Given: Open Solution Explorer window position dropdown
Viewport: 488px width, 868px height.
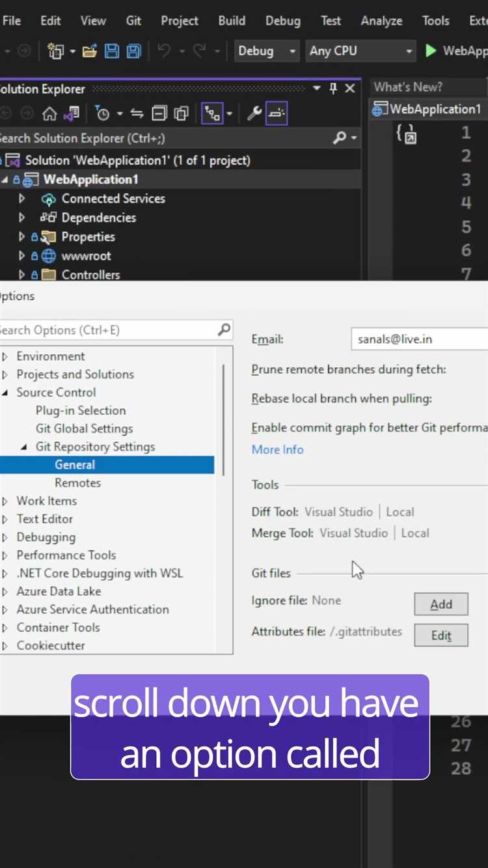Looking at the screenshot, I should pos(317,89).
